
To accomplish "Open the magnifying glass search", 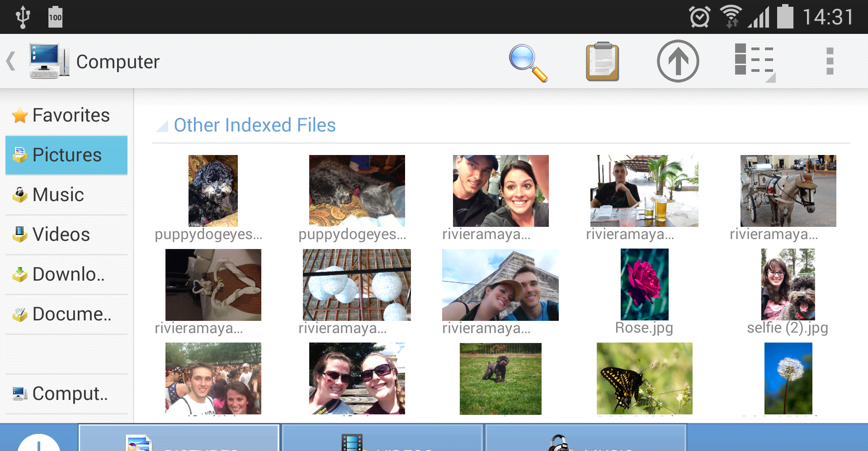I will point(528,62).
